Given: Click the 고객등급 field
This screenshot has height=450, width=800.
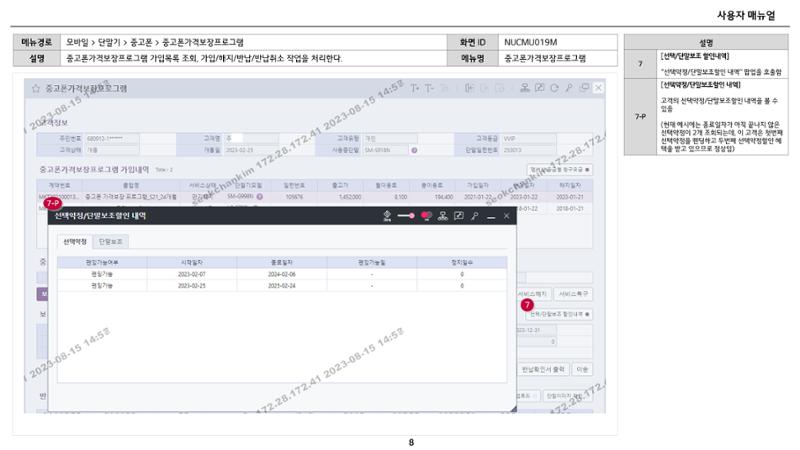Looking at the screenshot, I should click(x=529, y=139).
